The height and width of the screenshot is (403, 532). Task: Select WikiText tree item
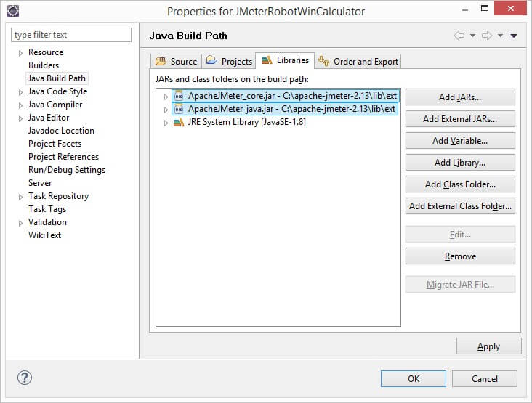click(44, 235)
